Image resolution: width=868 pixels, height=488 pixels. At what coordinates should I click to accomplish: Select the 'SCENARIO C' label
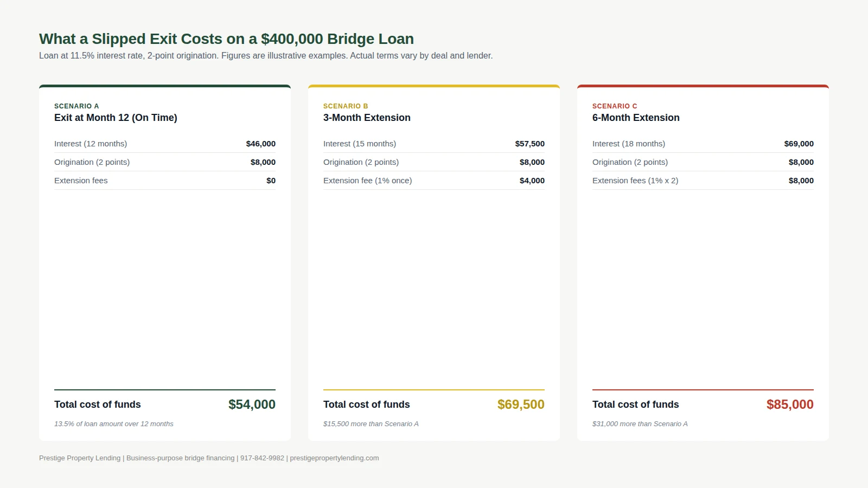(615, 106)
